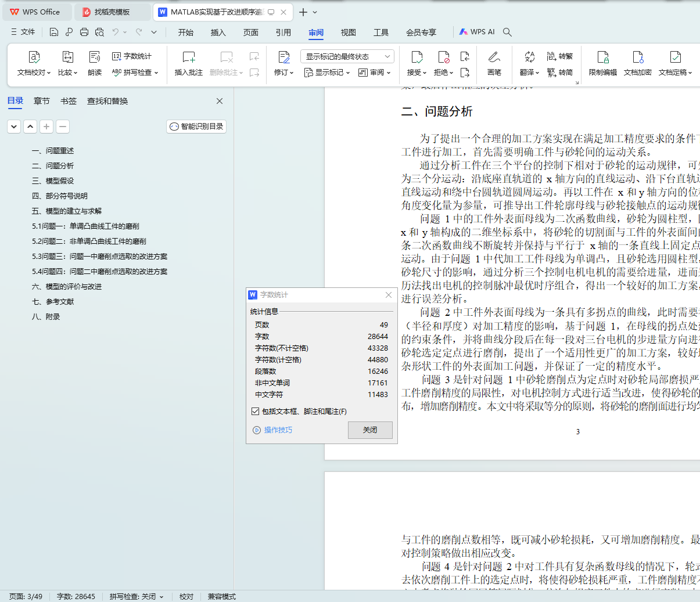Jump to 七、参考文献 outline entry

(53, 302)
